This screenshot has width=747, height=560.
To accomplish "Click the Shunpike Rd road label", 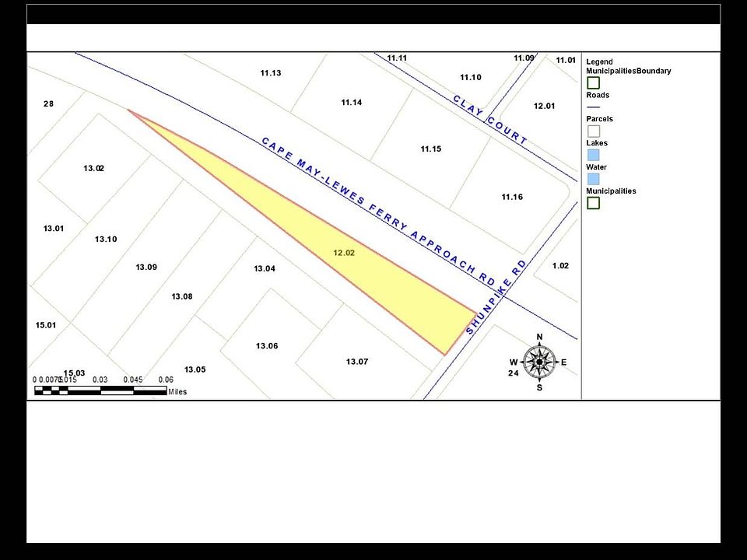I will (496, 297).
